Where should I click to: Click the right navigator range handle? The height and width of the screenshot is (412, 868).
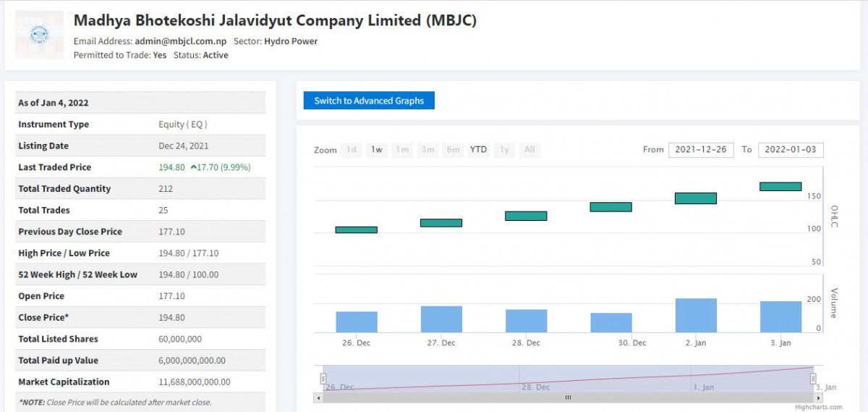(x=813, y=379)
